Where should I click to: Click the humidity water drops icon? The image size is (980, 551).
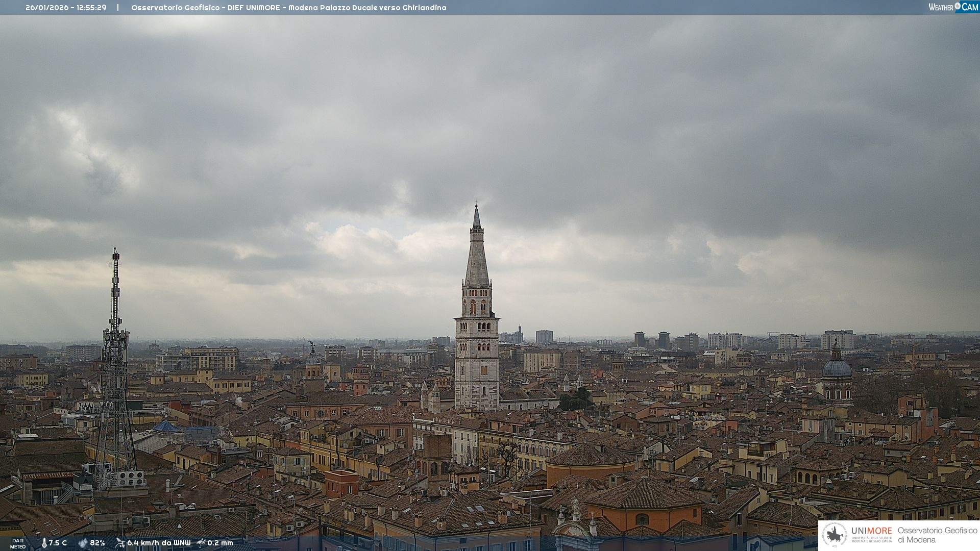tap(83, 543)
